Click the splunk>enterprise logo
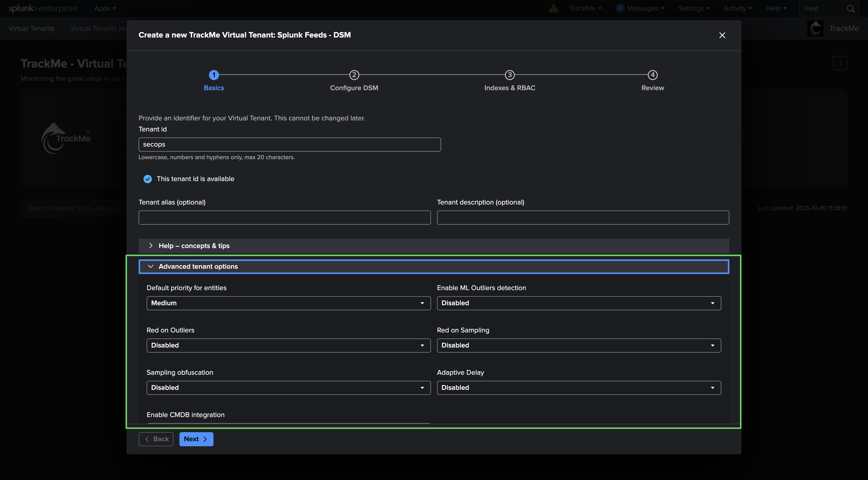Screen dimensions: 868x480 click(x=43, y=8)
